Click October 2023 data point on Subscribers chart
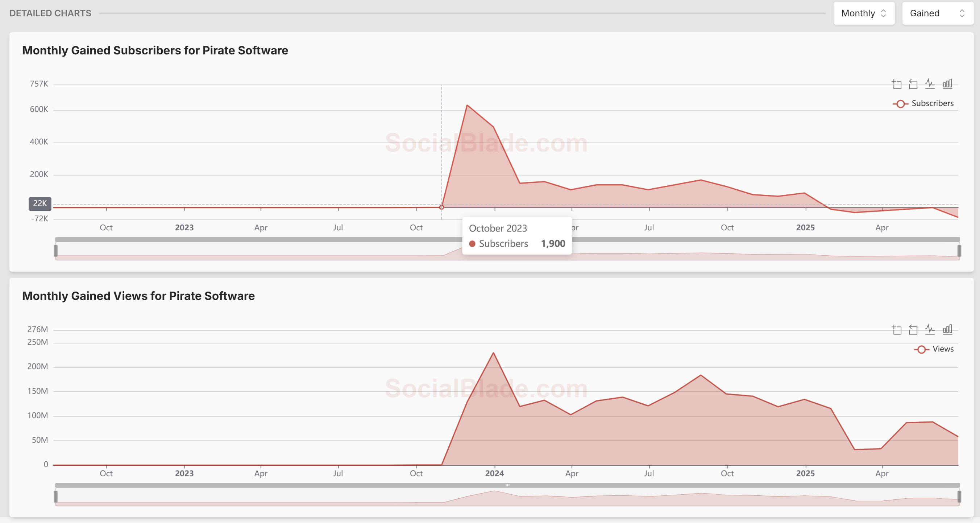980x523 pixels. point(442,207)
